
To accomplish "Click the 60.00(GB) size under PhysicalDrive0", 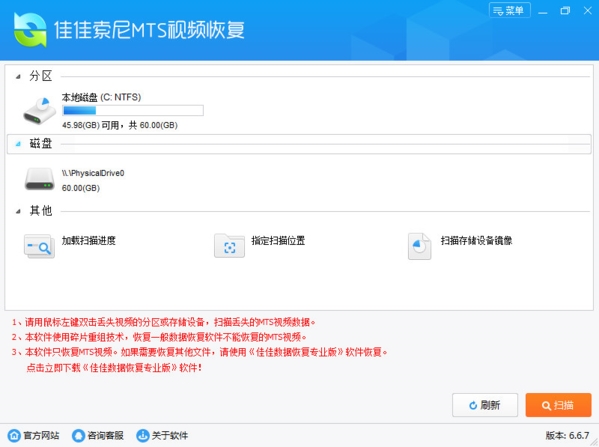I will [x=81, y=188].
